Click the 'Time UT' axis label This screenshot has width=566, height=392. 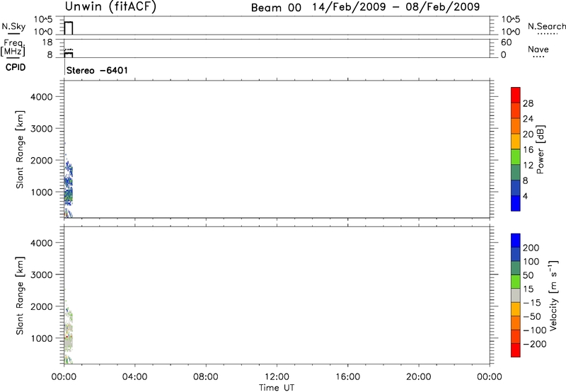[x=277, y=388]
